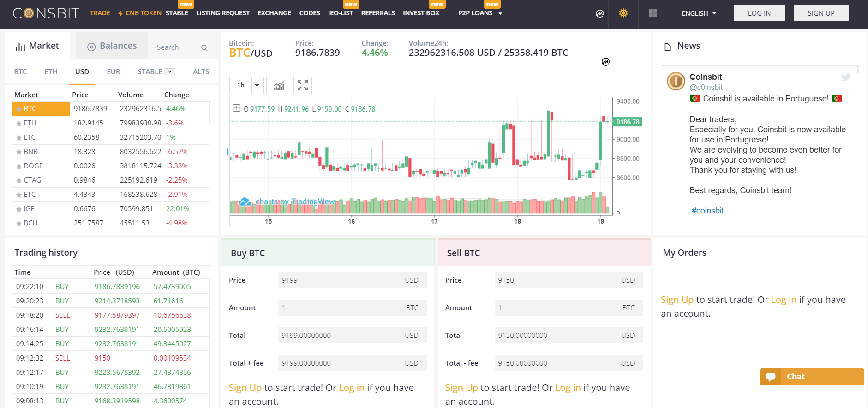Image resolution: width=868 pixels, height=408 pixels.
Task: Open the Chat widget
Action: [x=812, y=376]
